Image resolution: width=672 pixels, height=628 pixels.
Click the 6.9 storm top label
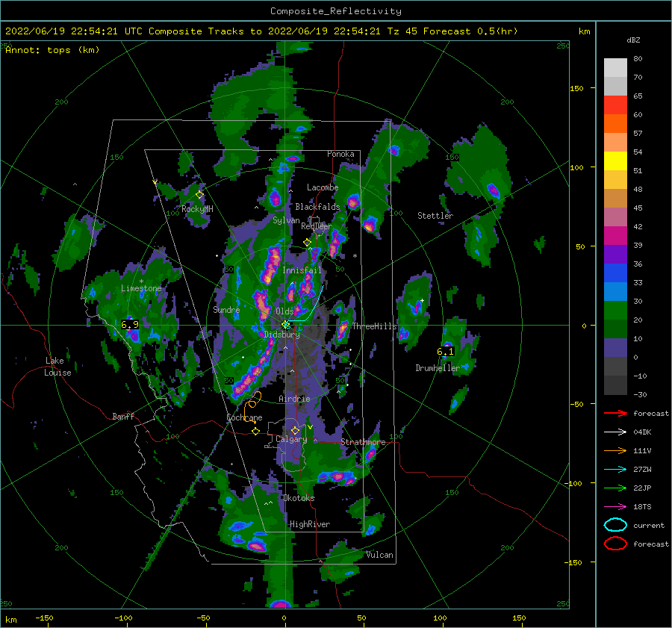pyautogui.click(x=130, y=325)
